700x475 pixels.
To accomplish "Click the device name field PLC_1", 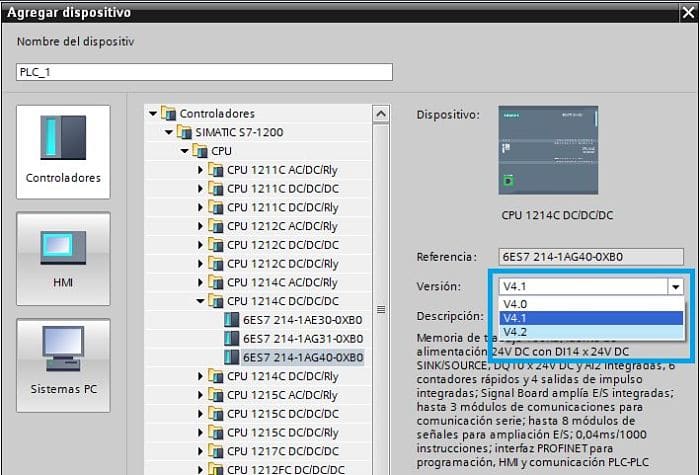I will click(204, 72).
